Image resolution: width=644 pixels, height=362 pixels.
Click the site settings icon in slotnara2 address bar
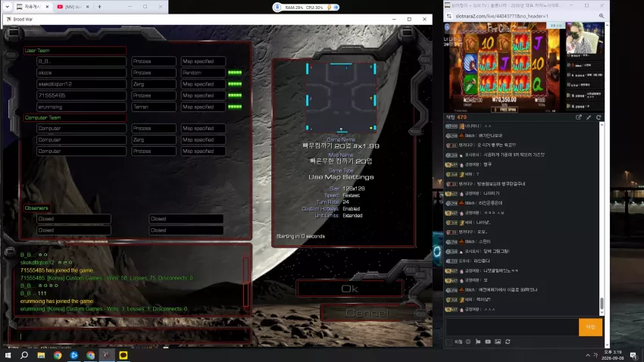[449, 16]
